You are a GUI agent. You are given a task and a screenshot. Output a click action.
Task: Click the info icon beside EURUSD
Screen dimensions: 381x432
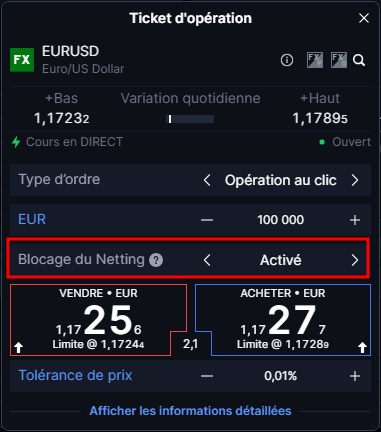coord(287,60)
